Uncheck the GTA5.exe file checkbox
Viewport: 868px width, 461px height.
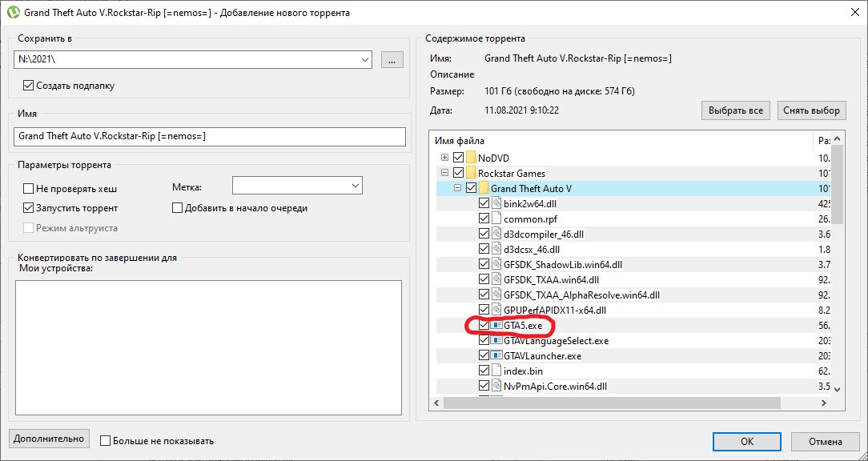tap(484, 326)
